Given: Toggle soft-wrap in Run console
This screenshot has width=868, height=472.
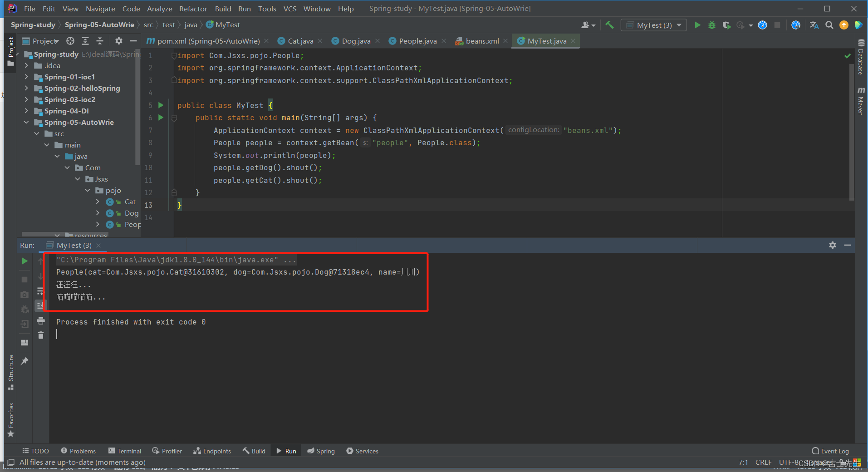Looking at the screenshot, I should (40, 291).
